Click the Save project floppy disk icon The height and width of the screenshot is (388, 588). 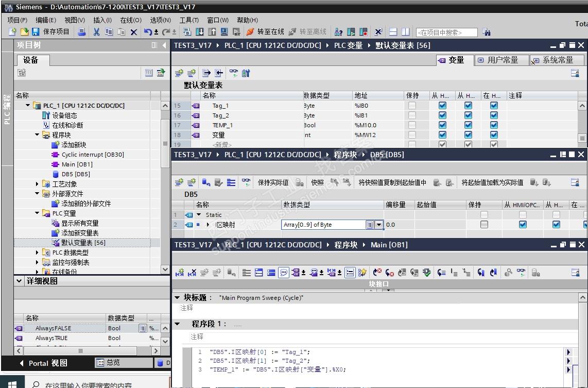pos(36,32)
